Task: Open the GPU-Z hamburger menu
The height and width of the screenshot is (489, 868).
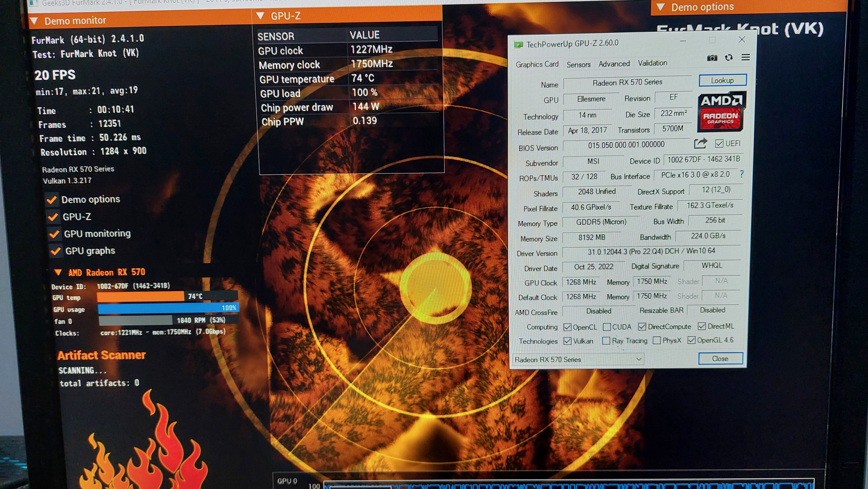Action: tap(745, 57)
